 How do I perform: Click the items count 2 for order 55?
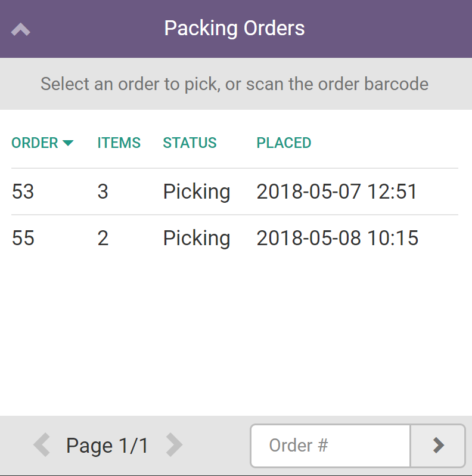click(103, 238)
